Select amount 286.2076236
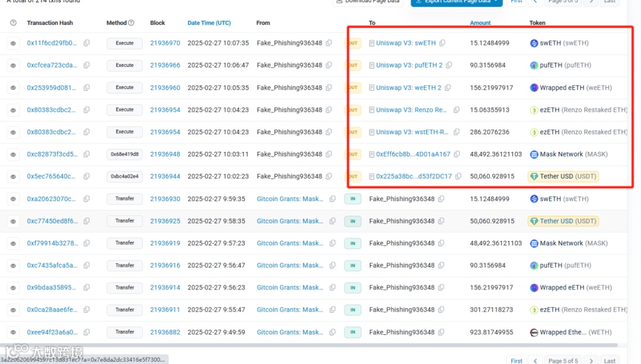This screenshot has height=364, width=641. click(489, 132)
